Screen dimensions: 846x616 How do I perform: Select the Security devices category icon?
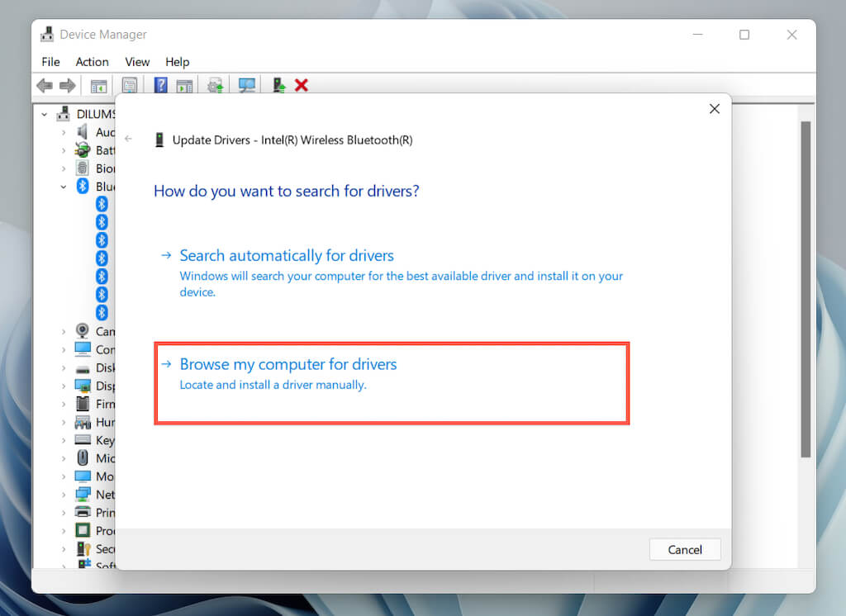click(83, 548)
